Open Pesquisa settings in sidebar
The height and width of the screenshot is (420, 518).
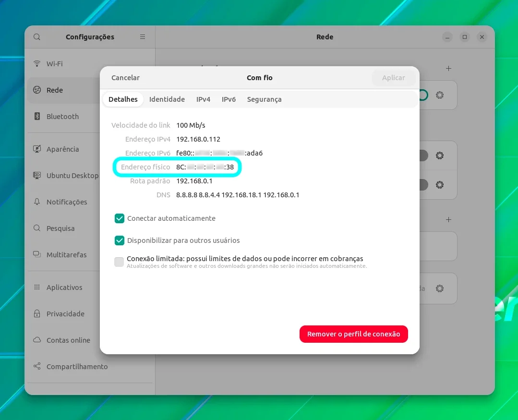(x=91, y=228)
